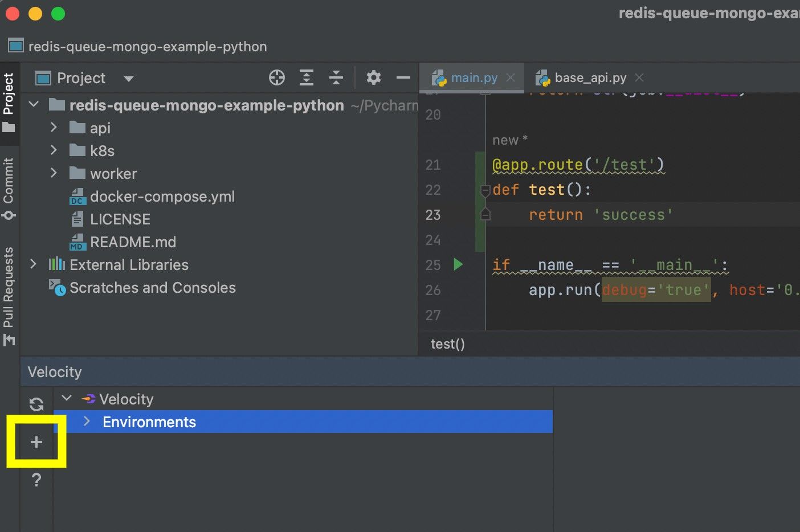Open the Commit tool window side tab
Image resolution: width=800 pixels, height=532 pixels.
9,188
